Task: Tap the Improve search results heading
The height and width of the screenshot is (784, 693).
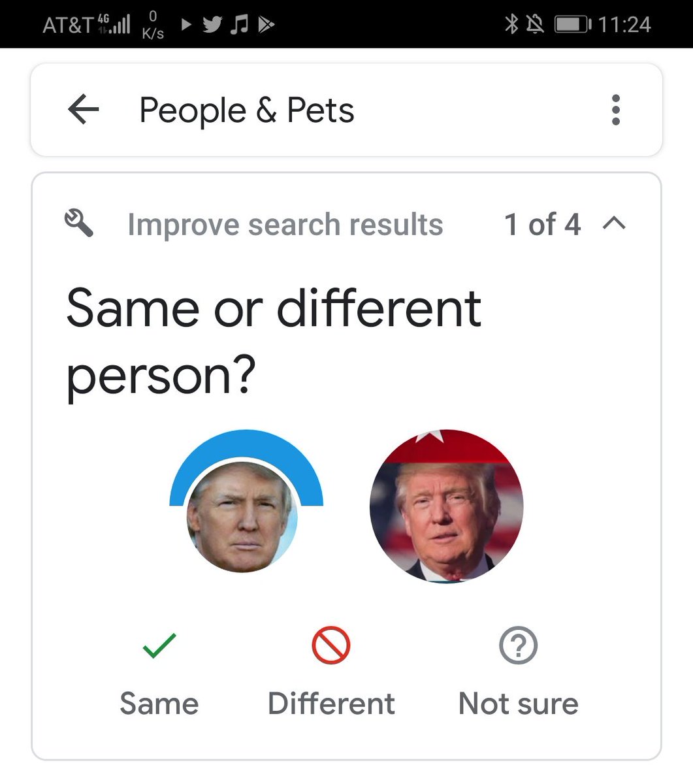Action: [x=285, y=224]
